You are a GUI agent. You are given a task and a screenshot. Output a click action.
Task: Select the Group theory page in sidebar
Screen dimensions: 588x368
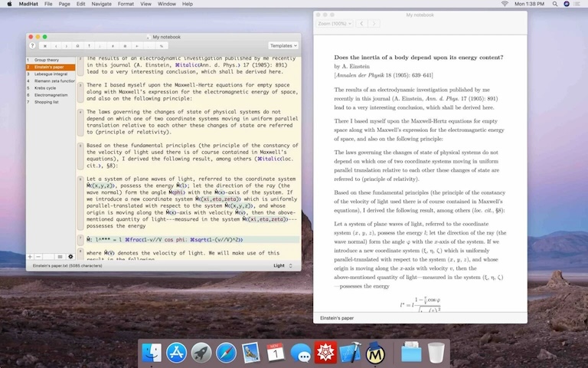click(51, 60)
